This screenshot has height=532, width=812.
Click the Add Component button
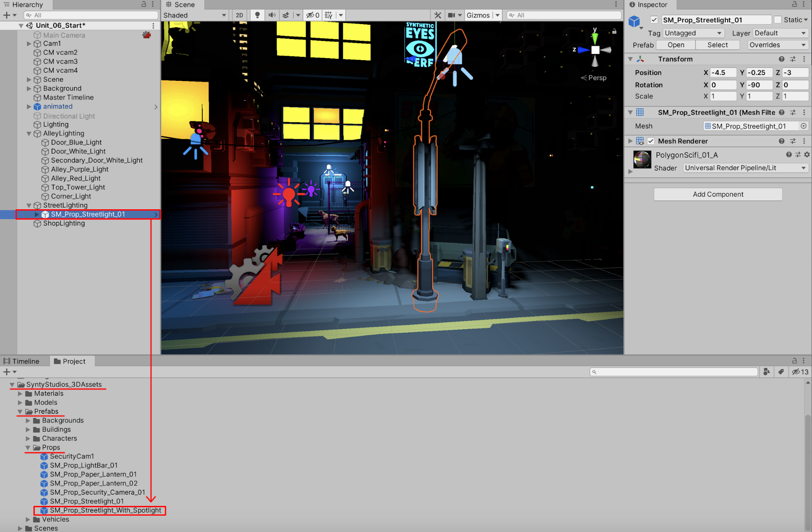pos(718,194)
